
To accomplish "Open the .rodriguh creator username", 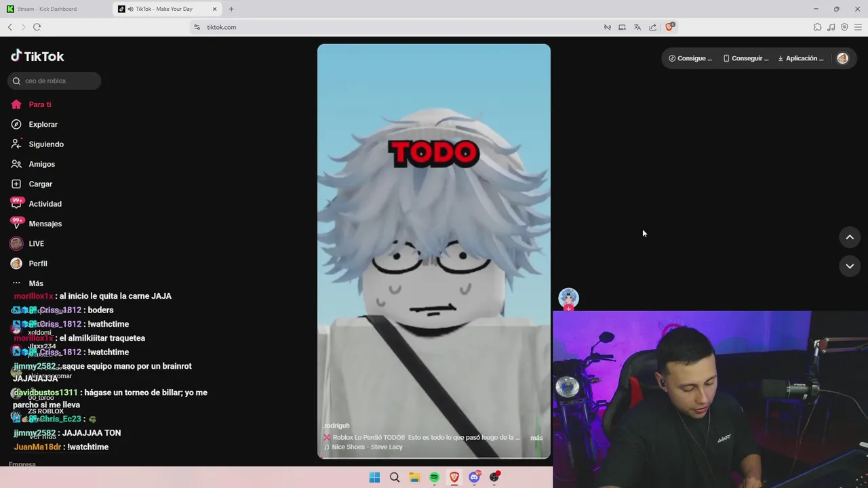I will pos(336,426).
